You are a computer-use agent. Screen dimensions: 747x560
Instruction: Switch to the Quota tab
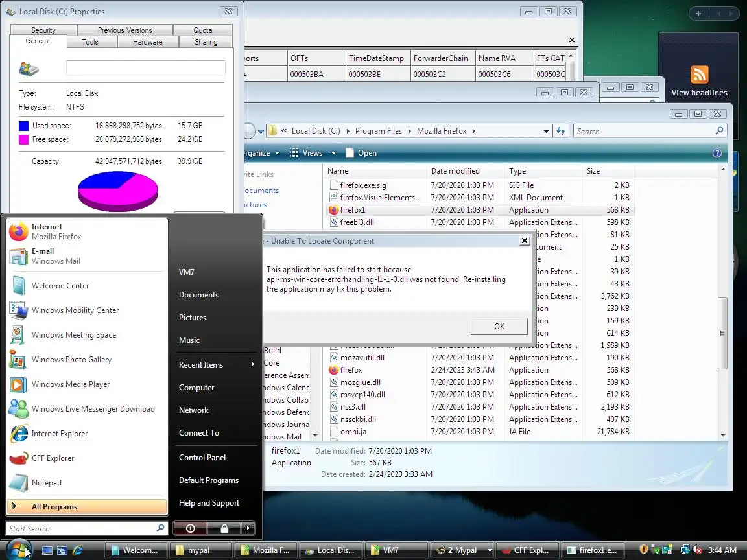tap(203, 30)
